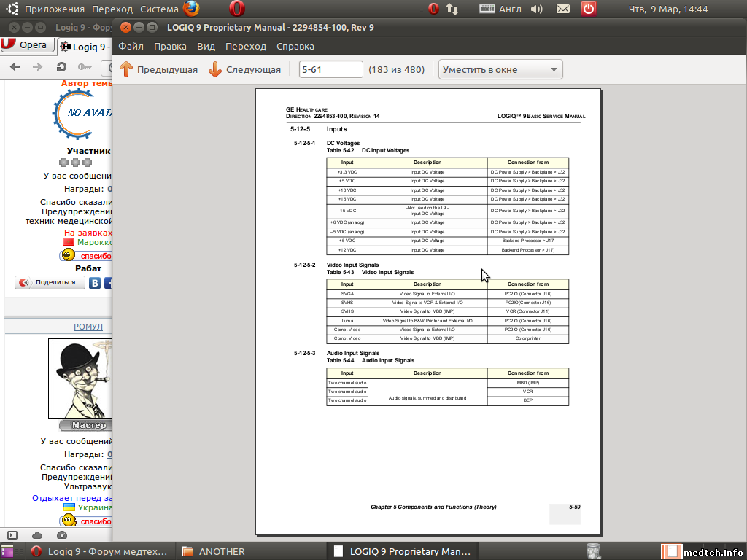Click the red power button icon
This screenshot has width=747, height=560.
(x=589, y=9)
